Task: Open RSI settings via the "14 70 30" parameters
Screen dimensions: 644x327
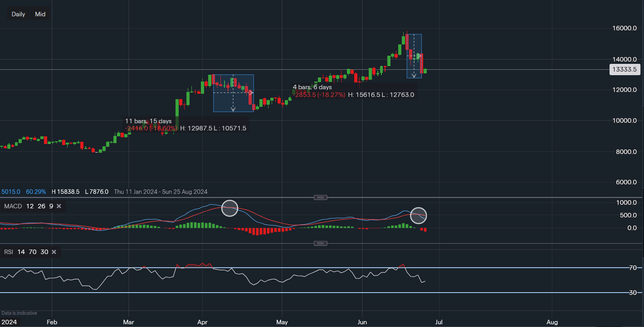Action: (32, 252)
